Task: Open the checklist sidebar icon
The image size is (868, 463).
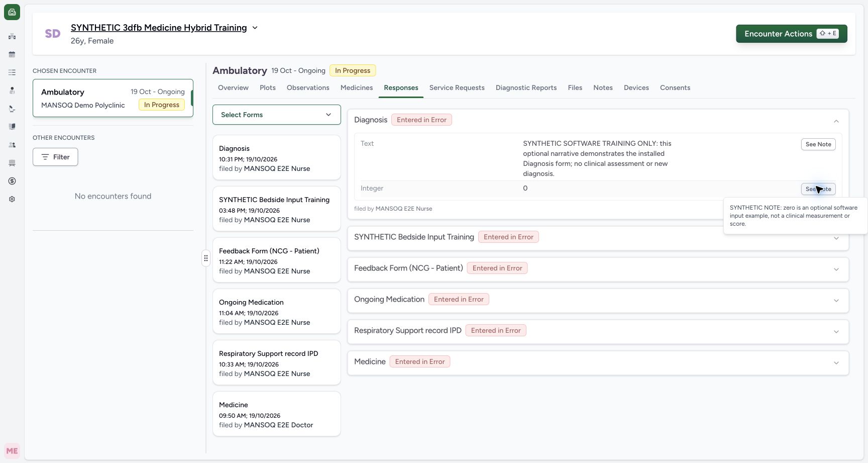Action: pos(12,72)
